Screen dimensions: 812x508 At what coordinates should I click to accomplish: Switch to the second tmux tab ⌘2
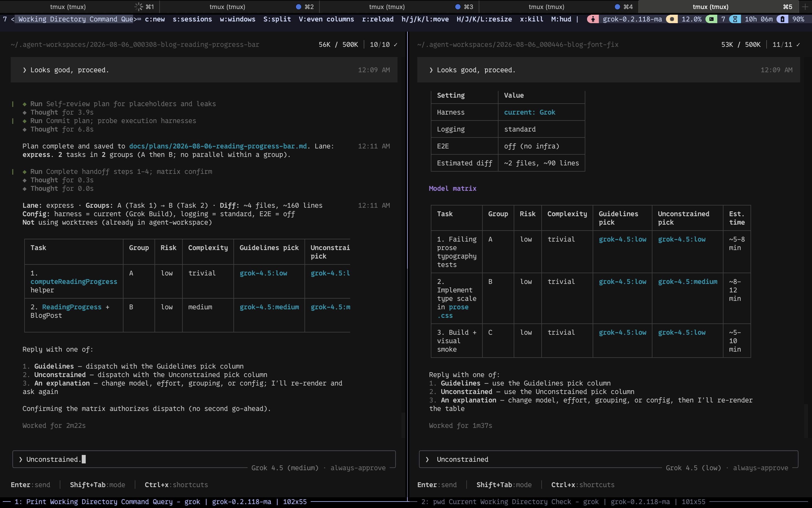click(239, 7)
